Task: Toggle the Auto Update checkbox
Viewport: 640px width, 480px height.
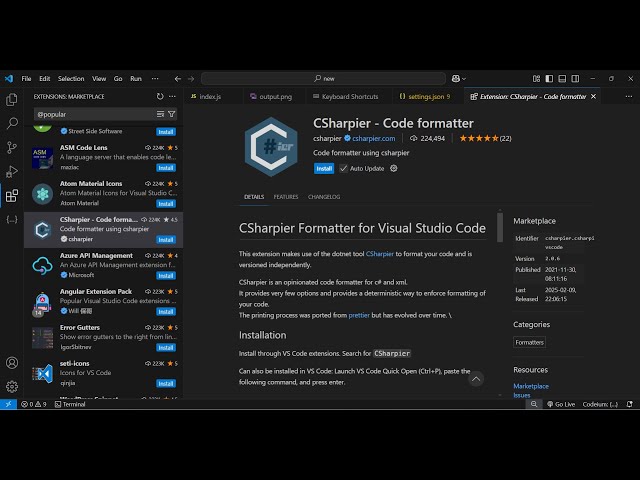Action: (x=344, y=168)
